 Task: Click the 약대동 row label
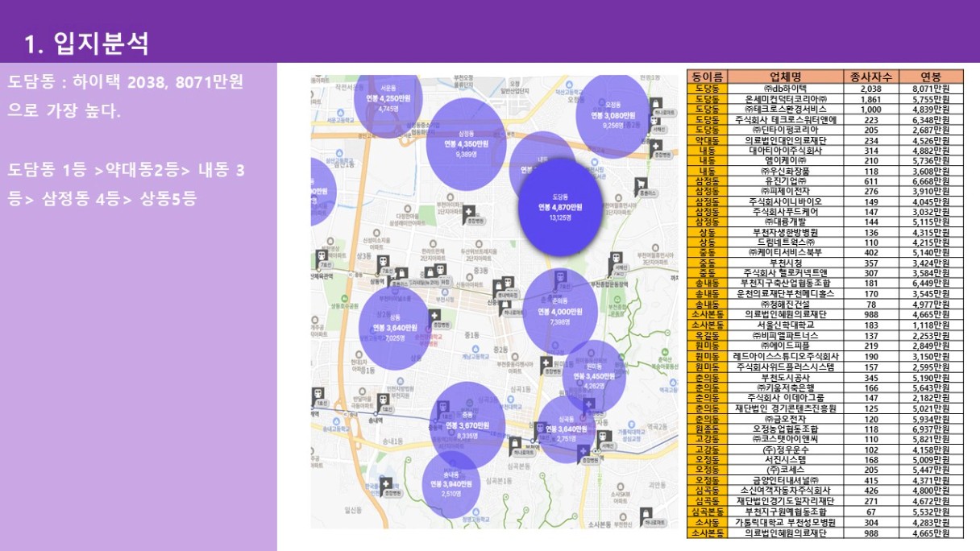click(x=707, y=140)
